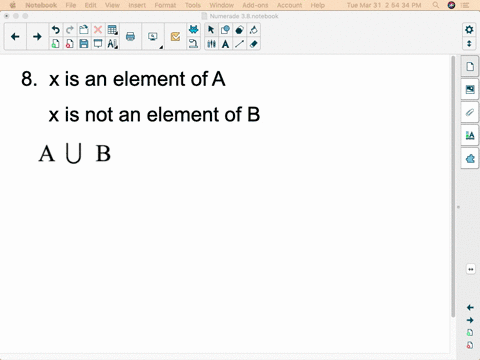Open the Account menu
The width and height of the screenshot is (480, 360).
289,5
